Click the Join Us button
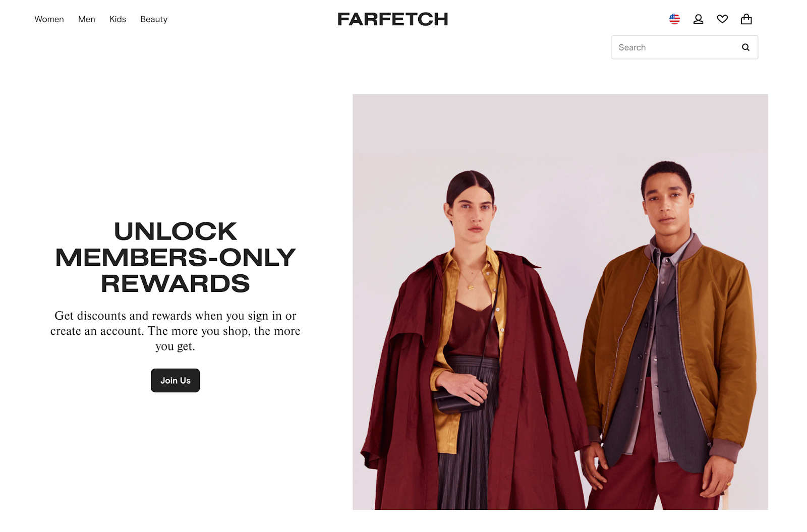The image size is (807, 532). click(x=175, y=380)
